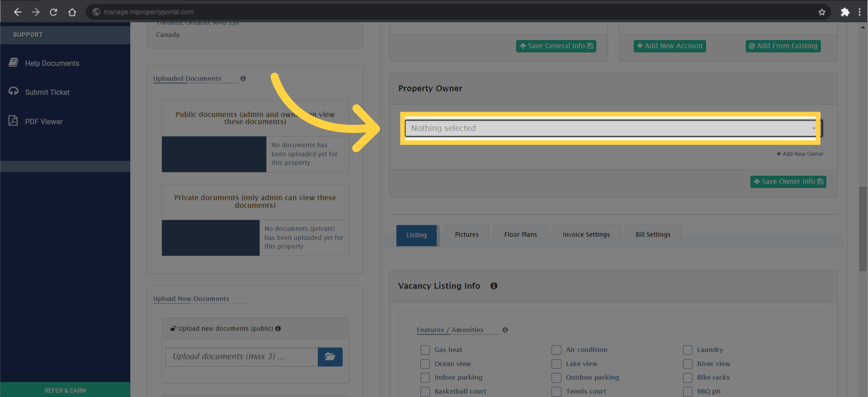This screenshot has width=868, height=397.
Task: Check the Outdoor parking checkbox
Action: point(556,378)
